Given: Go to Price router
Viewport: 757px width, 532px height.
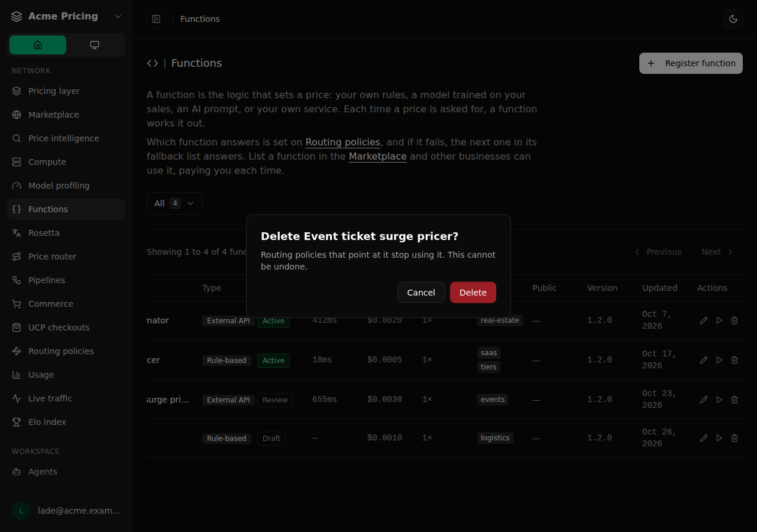Looking at the screenshot, I should coord(66,257).
